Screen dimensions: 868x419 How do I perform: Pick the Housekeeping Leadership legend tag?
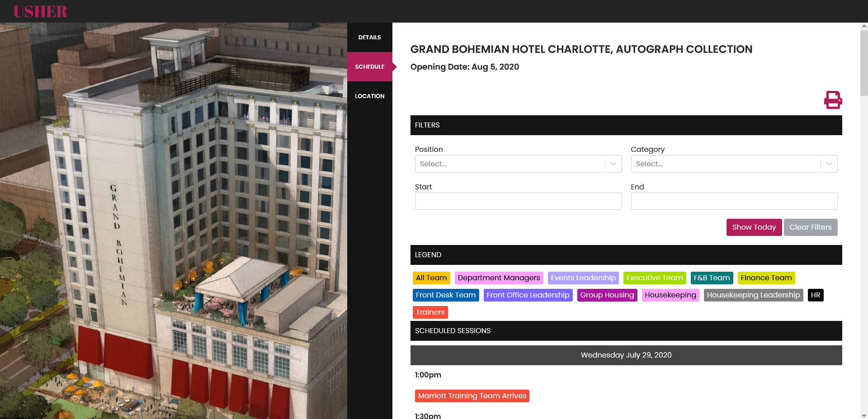pos(754,295)
